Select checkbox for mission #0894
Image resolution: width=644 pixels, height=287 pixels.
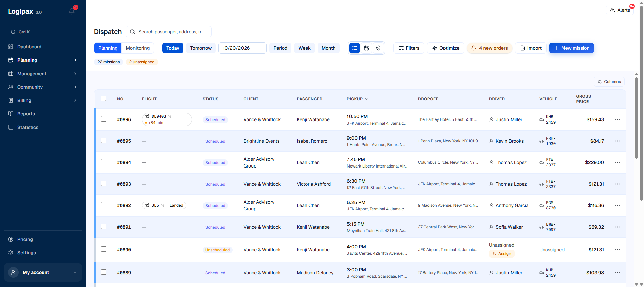(x=104, y=162)
